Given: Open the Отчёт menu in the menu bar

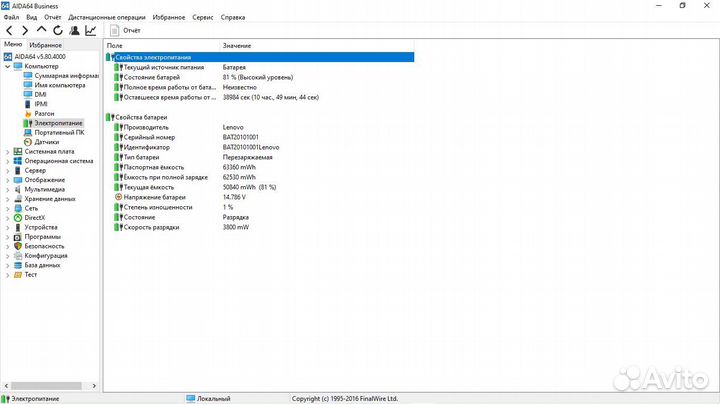Looking at the screenshot, I should pos(53,17).
